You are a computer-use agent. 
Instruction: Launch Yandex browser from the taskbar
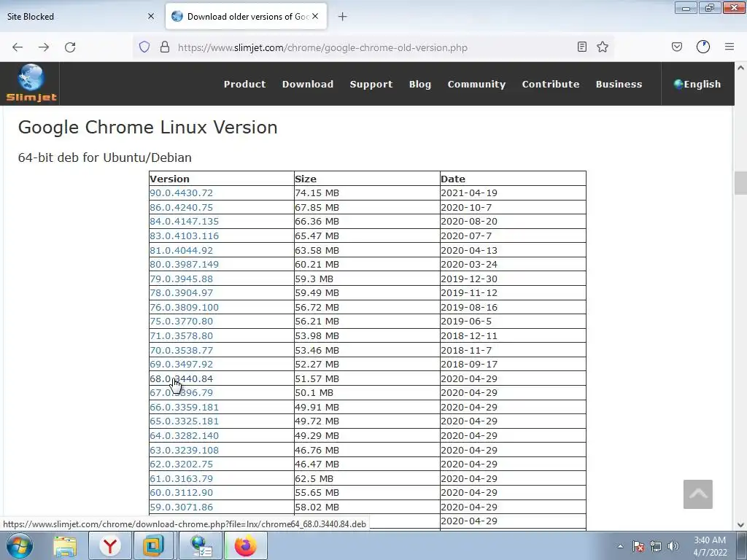coord(110,546)
